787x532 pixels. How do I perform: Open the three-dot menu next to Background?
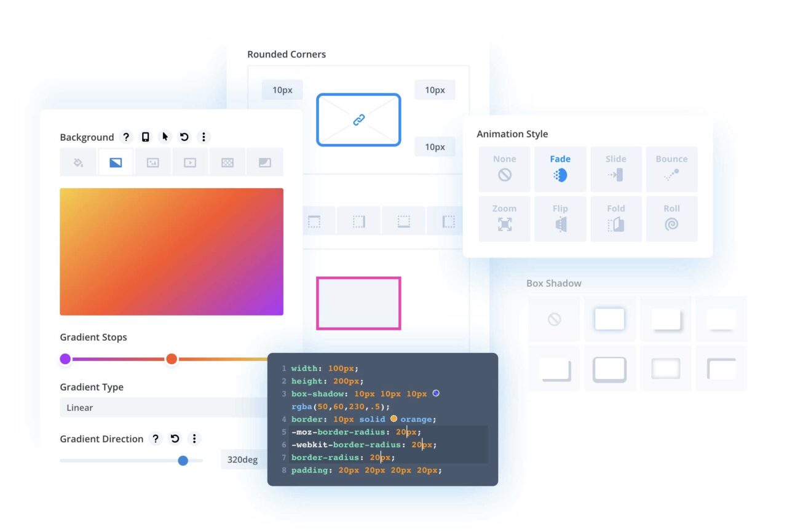pos(204,137)
